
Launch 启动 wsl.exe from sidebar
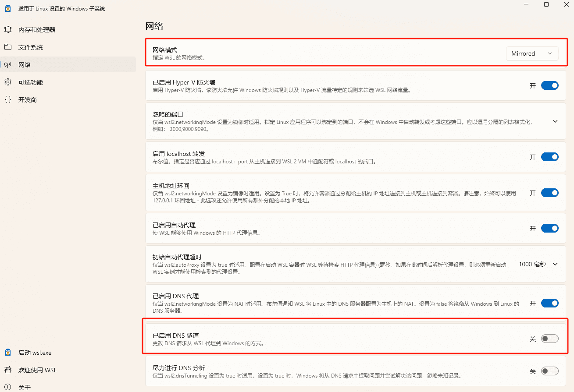68,353
